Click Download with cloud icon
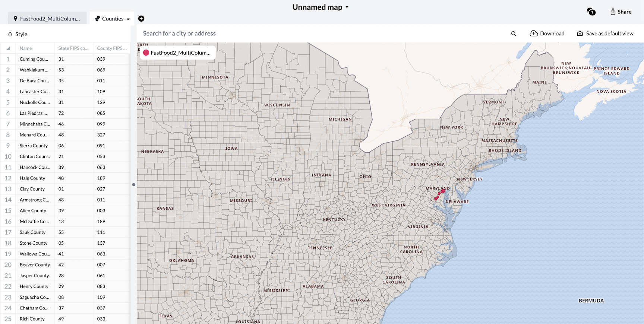Viewport: 644px width, 324px height. [x=547, y=34]
